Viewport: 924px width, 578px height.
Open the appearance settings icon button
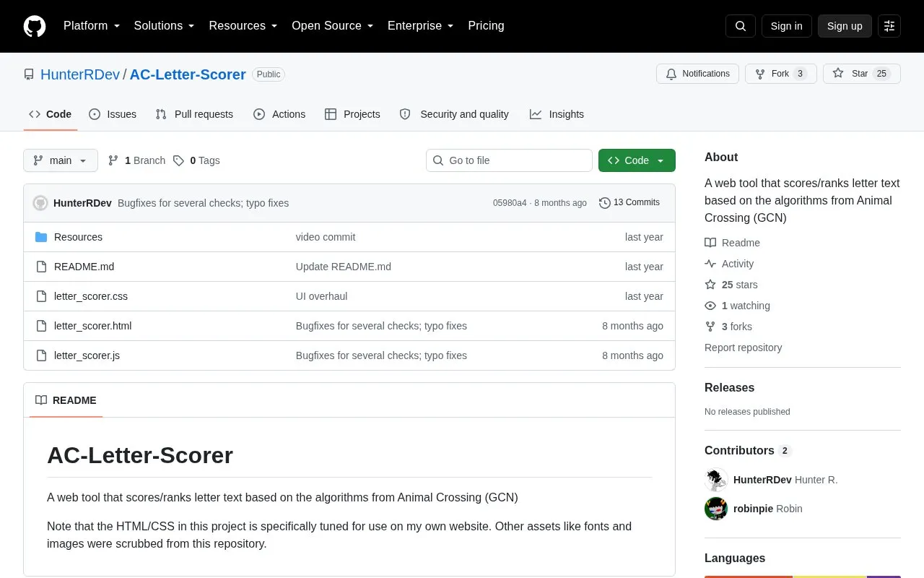889,26
